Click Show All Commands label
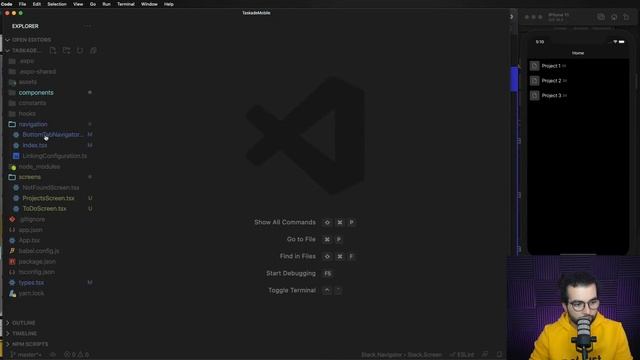 285,222
